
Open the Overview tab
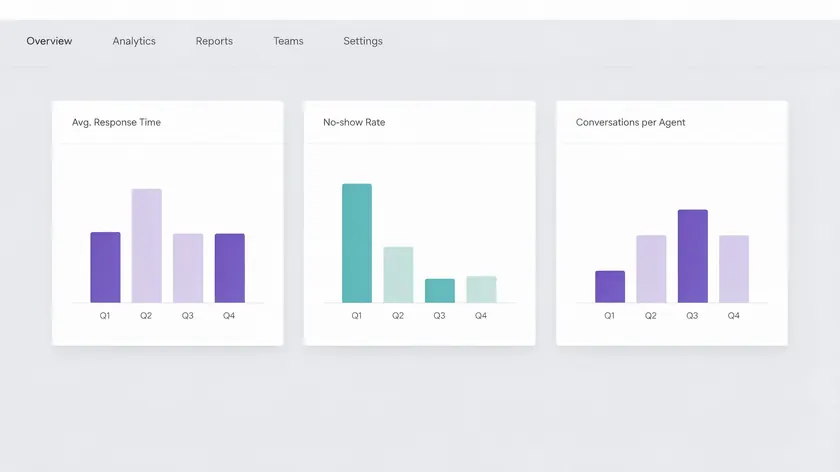[49, 41]
